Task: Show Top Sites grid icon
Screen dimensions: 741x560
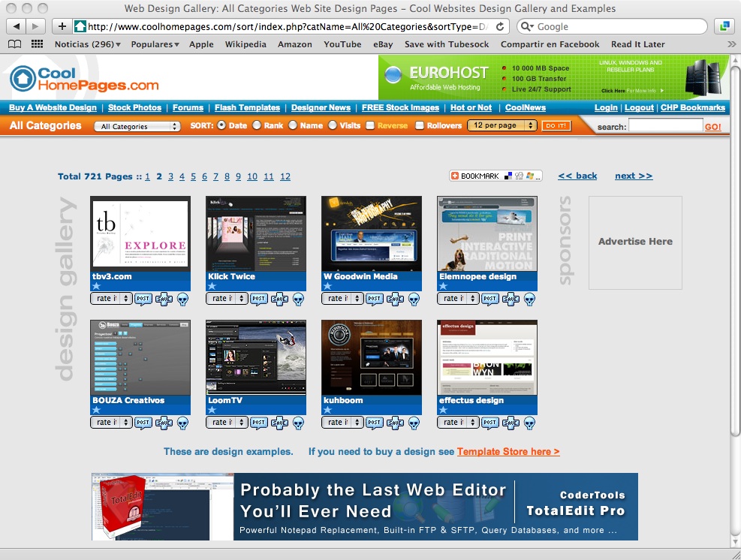Action: tap(37, 44)
